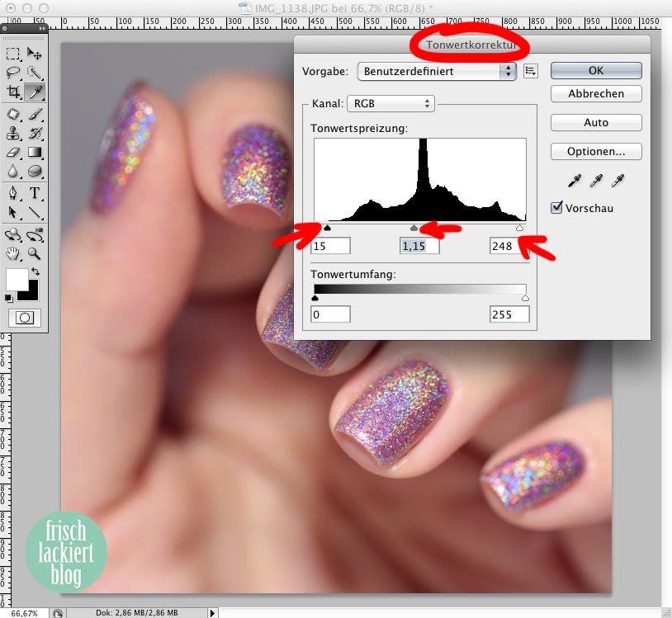
Task: Click the Abbrechen button
Action: click(596, 94)
